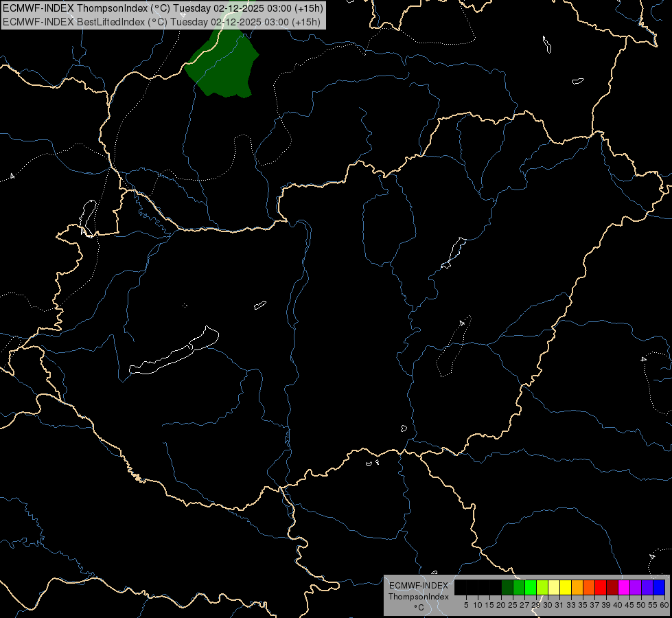Click the legend scale value 37
Viewport: 672px width, 618px height.
(594, 605)
